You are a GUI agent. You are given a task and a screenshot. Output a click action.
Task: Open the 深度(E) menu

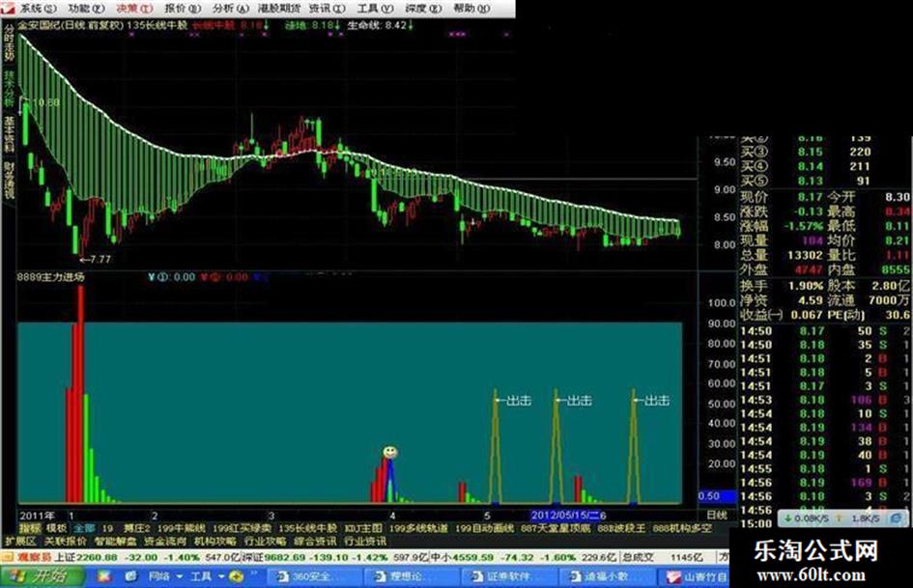423,8
